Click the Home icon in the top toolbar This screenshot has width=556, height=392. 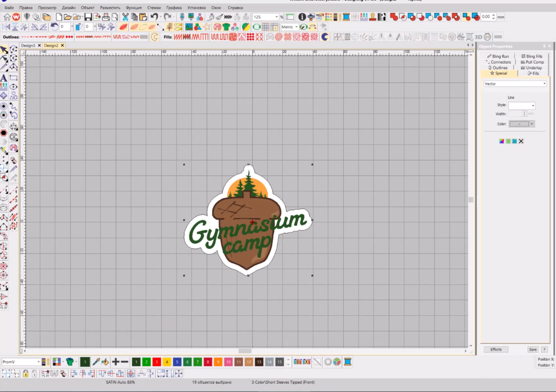7,17
